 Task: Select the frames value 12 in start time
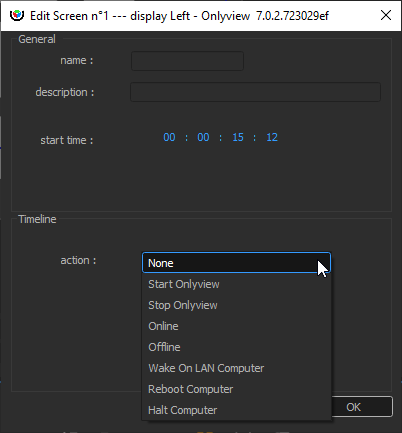(272, 137)
